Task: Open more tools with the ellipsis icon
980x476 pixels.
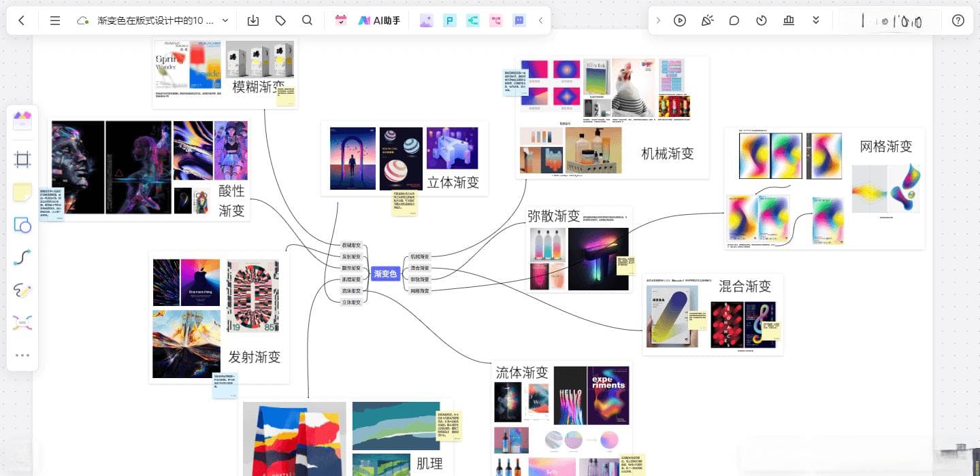Action: coord(22,355)
